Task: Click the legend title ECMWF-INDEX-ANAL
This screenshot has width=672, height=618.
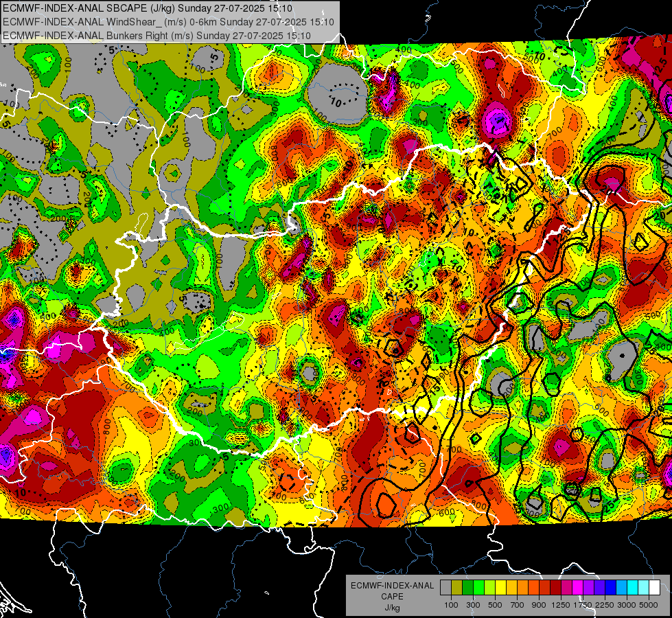Action: pyautogui.click(x=393, y=586)
